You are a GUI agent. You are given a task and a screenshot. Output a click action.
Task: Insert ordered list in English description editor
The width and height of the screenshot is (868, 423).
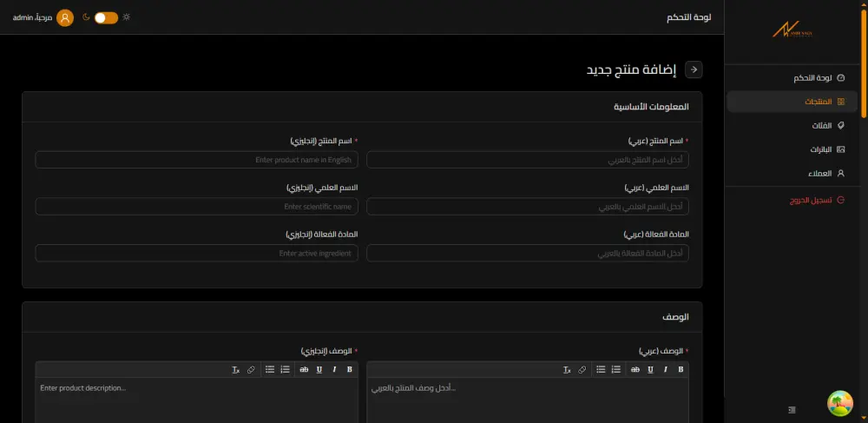click(285, 370)
